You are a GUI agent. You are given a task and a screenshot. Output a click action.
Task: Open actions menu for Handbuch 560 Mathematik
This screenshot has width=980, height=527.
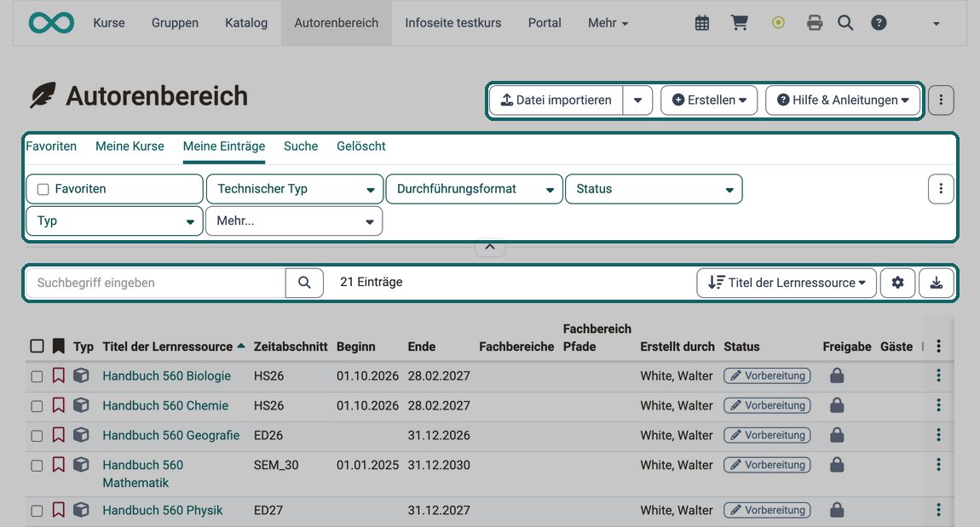pos(938,465)
